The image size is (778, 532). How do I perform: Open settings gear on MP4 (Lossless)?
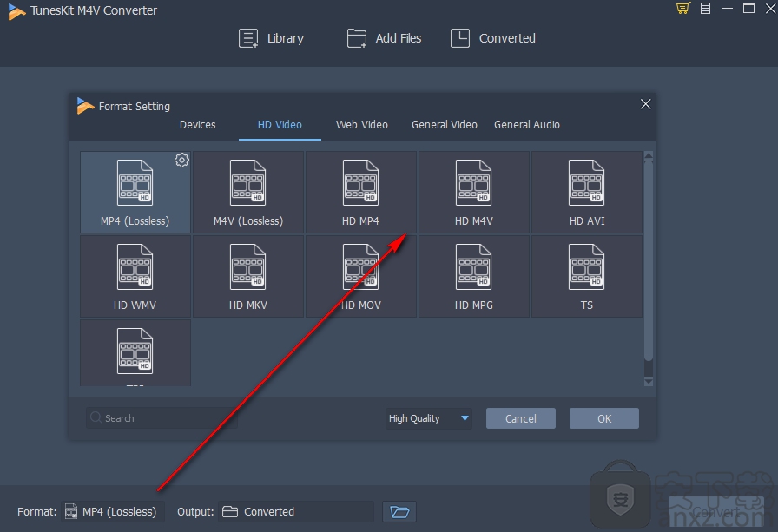(181, 161)
